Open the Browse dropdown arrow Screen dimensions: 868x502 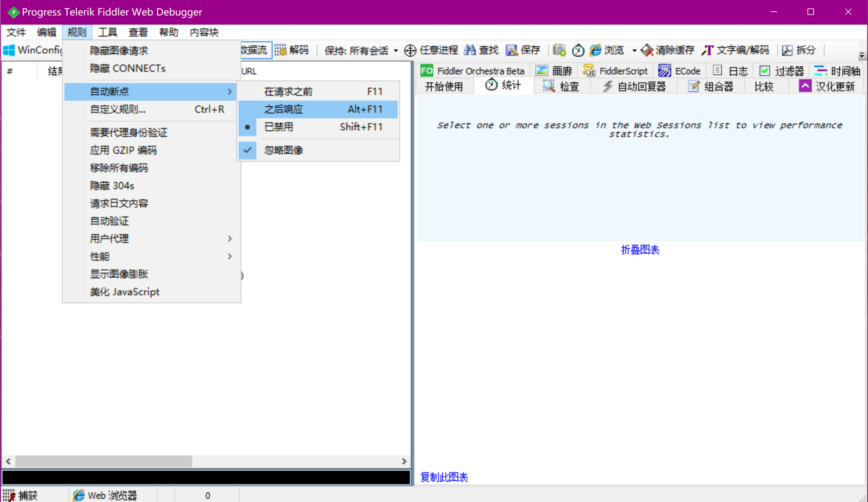tap(634, 51)
